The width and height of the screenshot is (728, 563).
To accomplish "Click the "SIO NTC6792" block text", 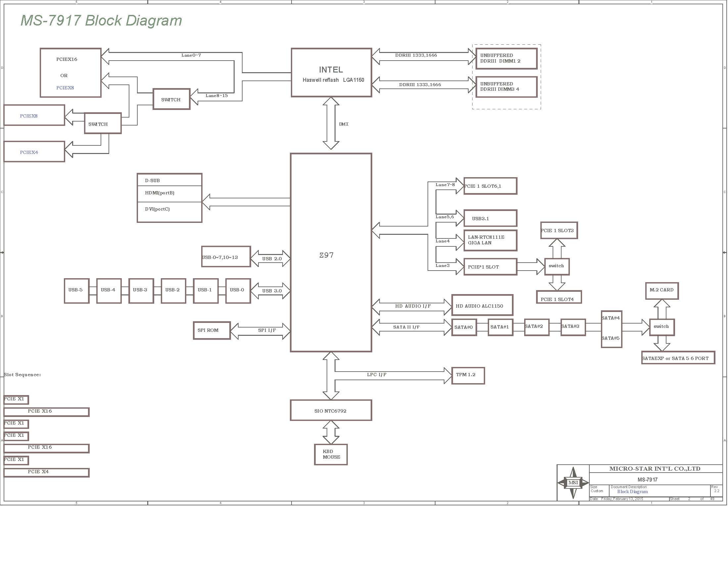I will coord(330,411).
